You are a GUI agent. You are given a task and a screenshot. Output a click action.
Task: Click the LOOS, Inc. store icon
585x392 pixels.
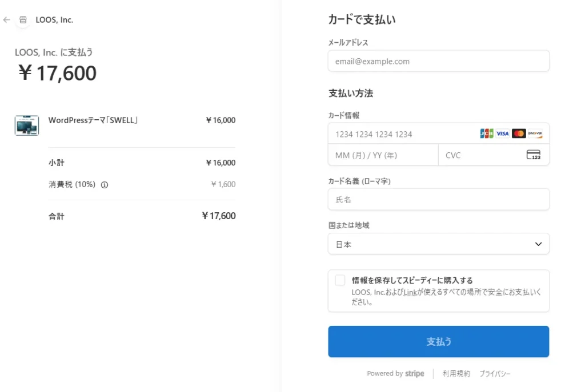[23, 19]
